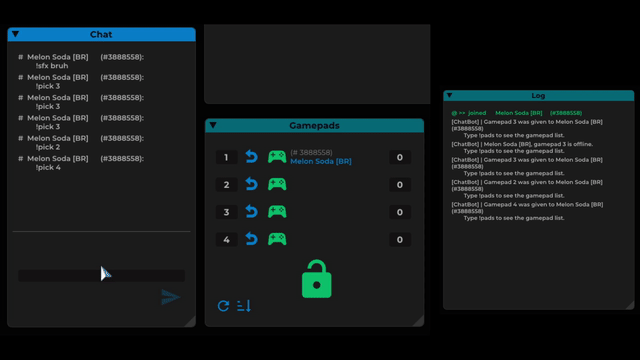
Task: Click the Chat panel title bar
Action: coord(101,34)
